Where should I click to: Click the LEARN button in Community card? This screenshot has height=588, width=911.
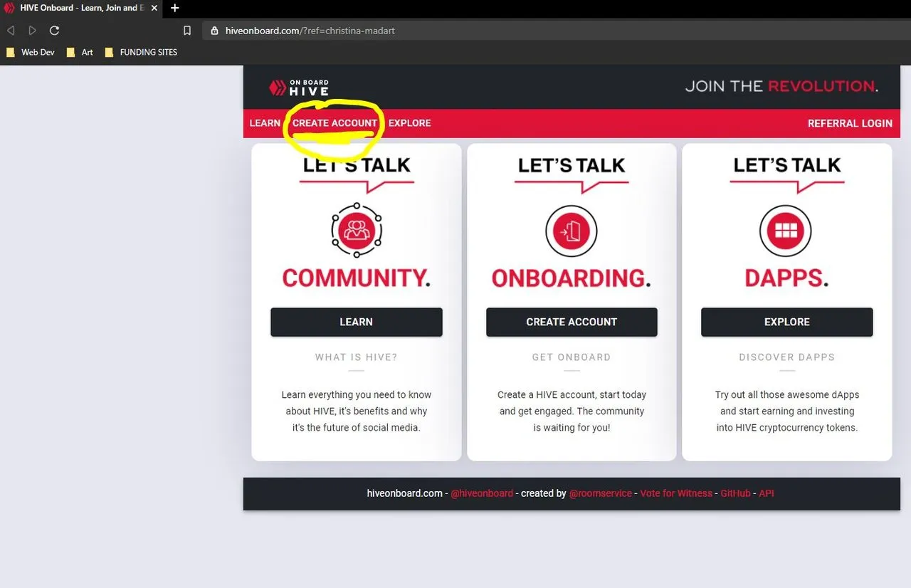357,322
